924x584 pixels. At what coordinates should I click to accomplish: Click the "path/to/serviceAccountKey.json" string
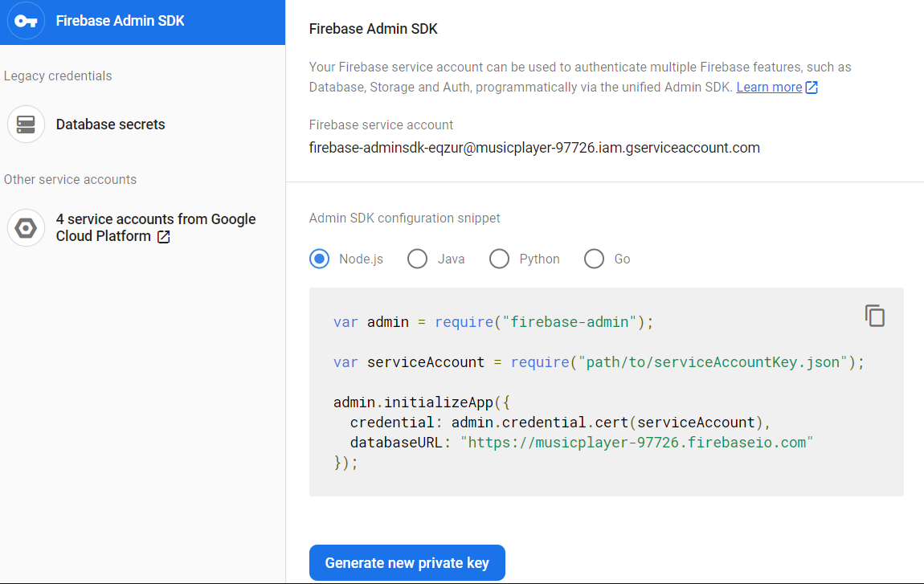pos(713,361)
